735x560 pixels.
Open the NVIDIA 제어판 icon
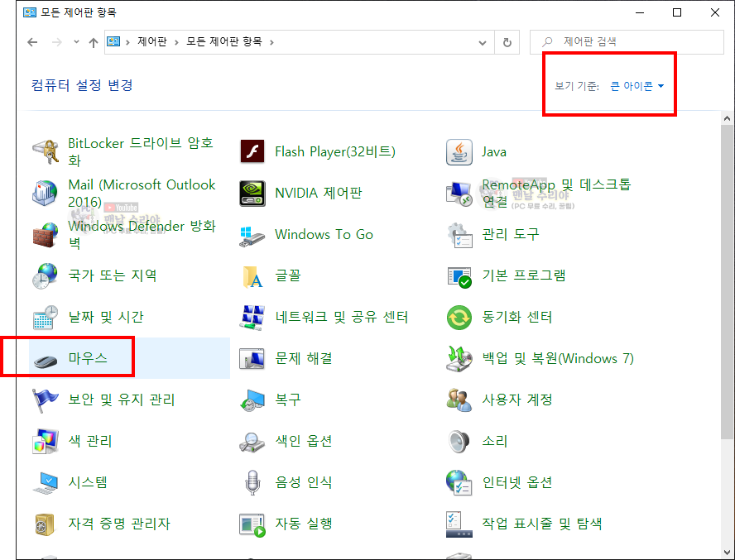(x=252, y=193)
